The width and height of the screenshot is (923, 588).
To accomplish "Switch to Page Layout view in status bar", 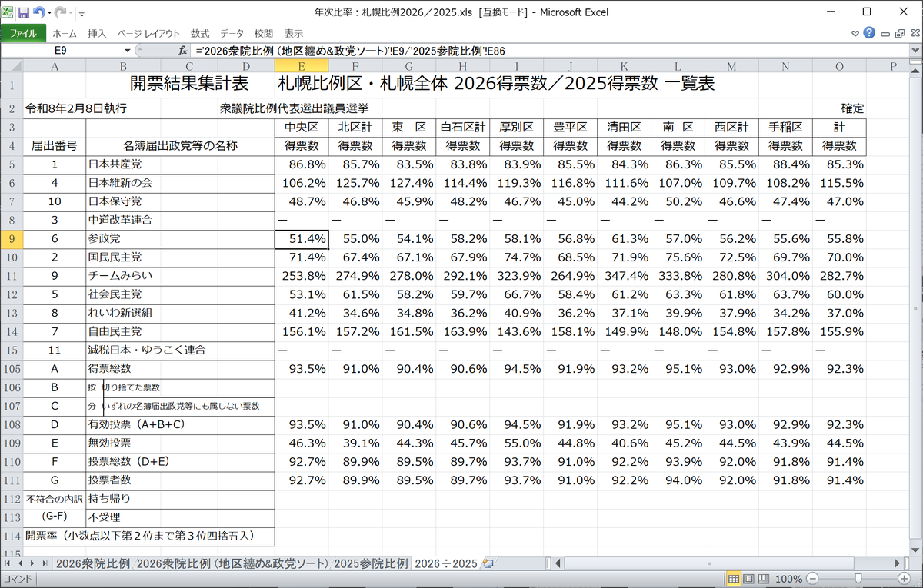I will [x=748, y=579].
